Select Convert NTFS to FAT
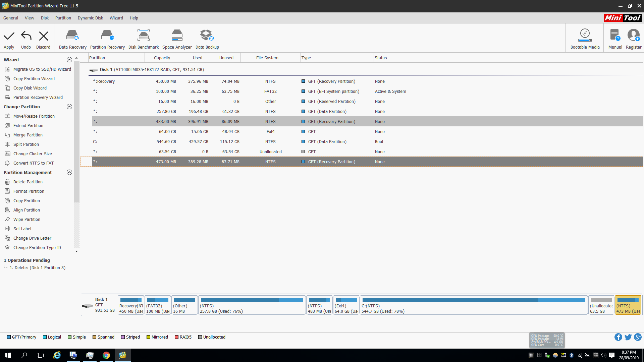 click(x=30, y=163)
